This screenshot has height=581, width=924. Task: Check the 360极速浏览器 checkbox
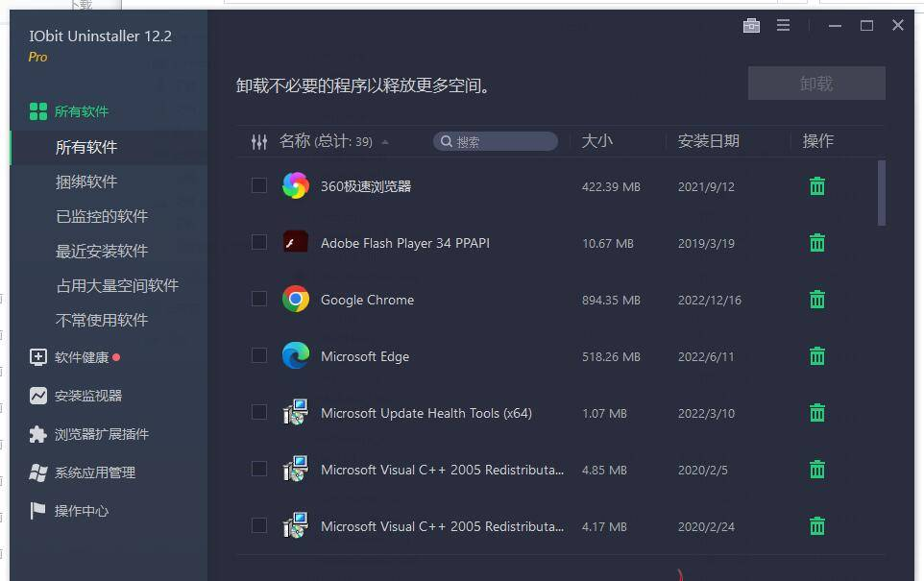[x=259, y=185]
